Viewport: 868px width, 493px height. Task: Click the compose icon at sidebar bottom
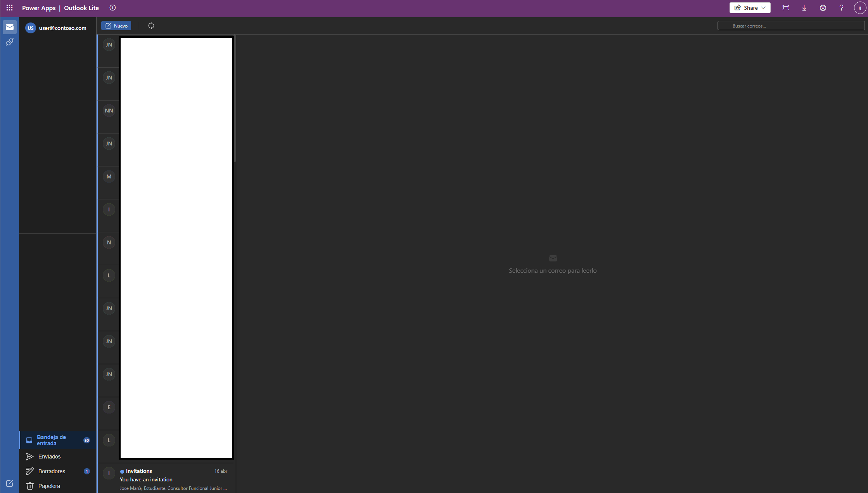(10, 483)
